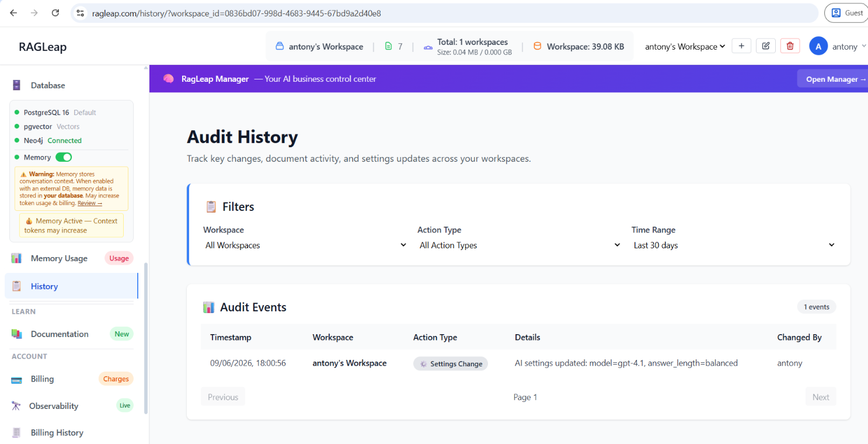868x444 pixels.
Task: Click the green New badge beside Documentation
Action: point(122,334)
